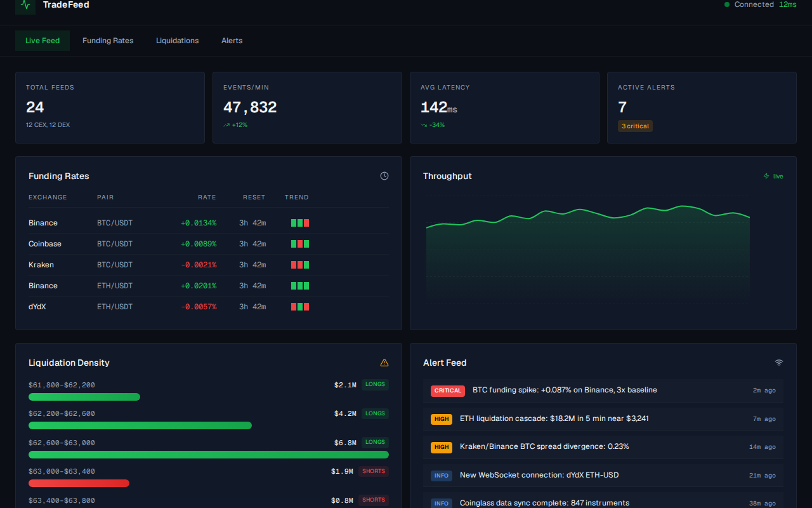Switch to the Funding Rates tab

(108, 40)
